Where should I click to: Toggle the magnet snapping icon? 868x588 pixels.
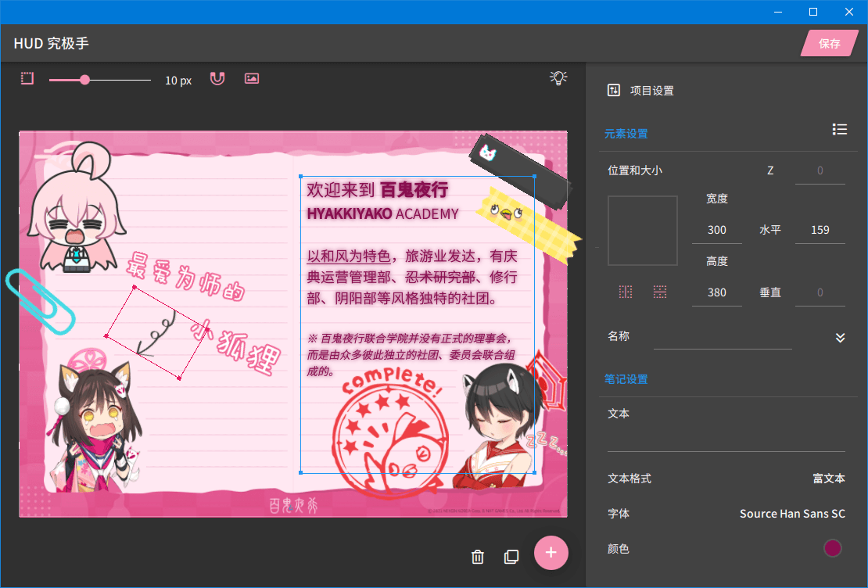(217, 79)
